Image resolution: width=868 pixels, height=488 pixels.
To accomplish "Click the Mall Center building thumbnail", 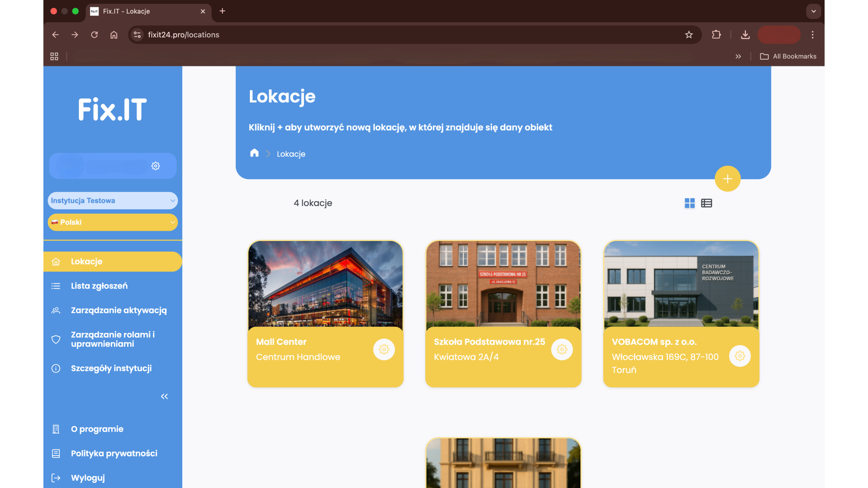I will pyautogui.click(x=325, y=284).
